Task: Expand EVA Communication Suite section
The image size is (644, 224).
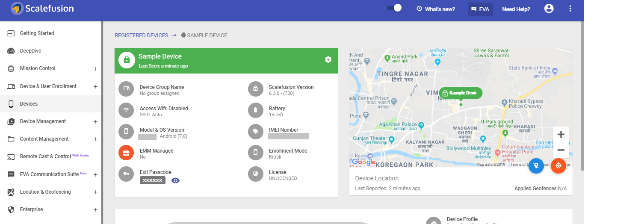Action: (x=95, y=175)
